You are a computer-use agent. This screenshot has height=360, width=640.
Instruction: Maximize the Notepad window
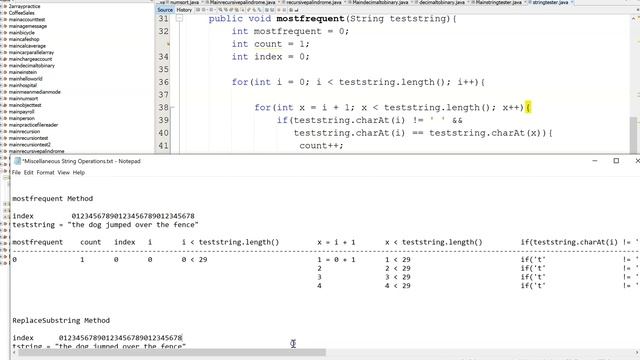tap(616, 161)
